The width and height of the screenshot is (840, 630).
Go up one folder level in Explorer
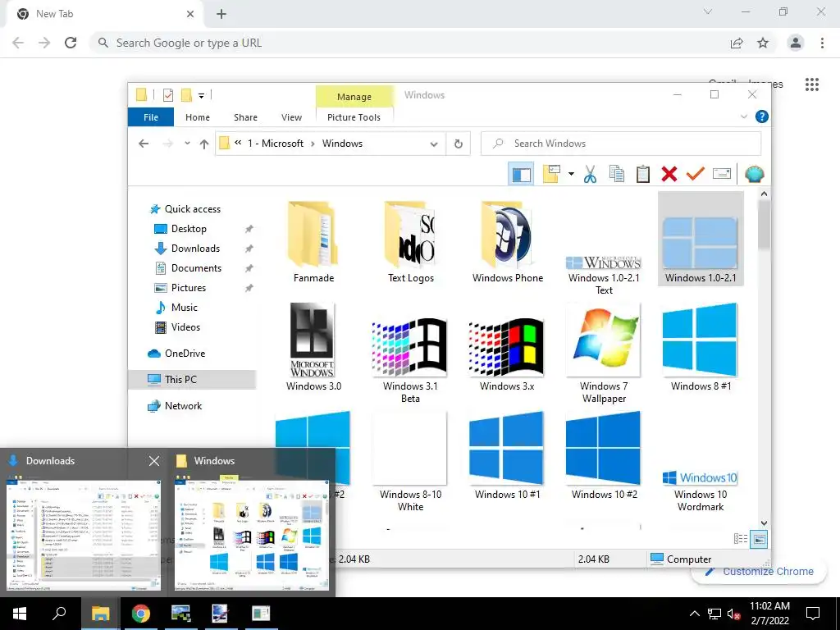204,144
